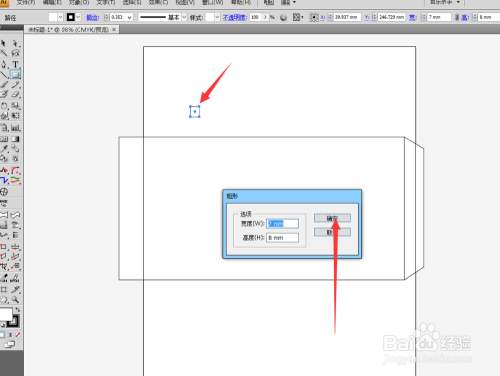Select the Type tool in the toolbox

(x=15, y=64)
